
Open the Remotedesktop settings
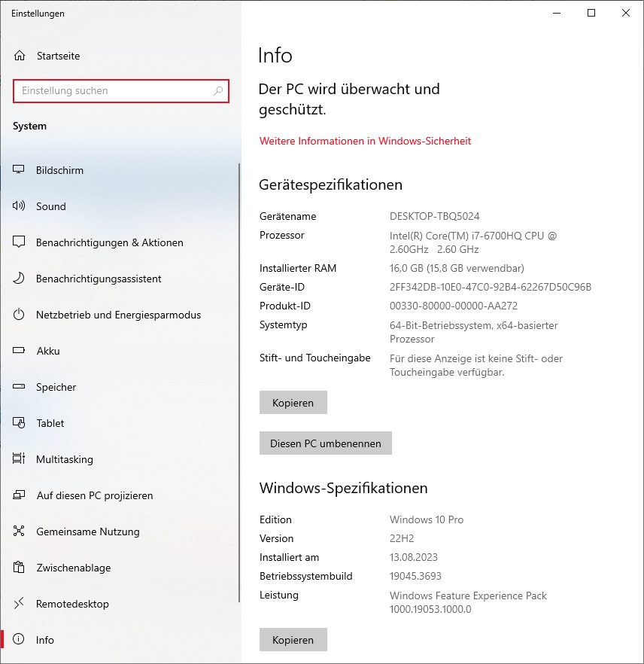click(x=120, y=604)
